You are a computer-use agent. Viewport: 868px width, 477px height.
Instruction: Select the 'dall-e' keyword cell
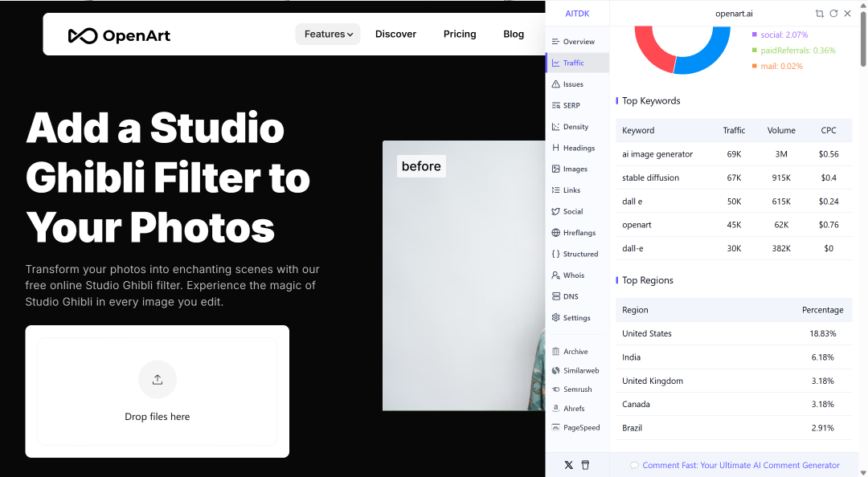click(x=633, y=248)
